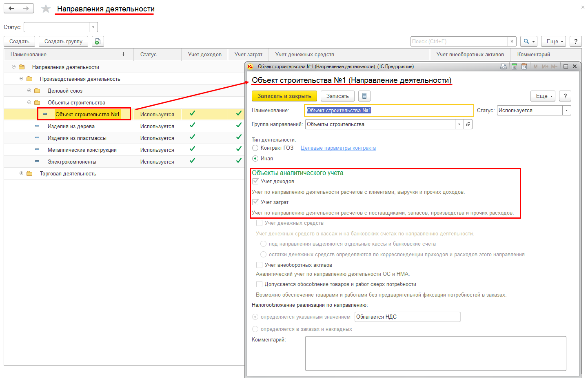Open the Группа направлений item with open-form icon
The image size is (588, 379).
tap(468, 124)
